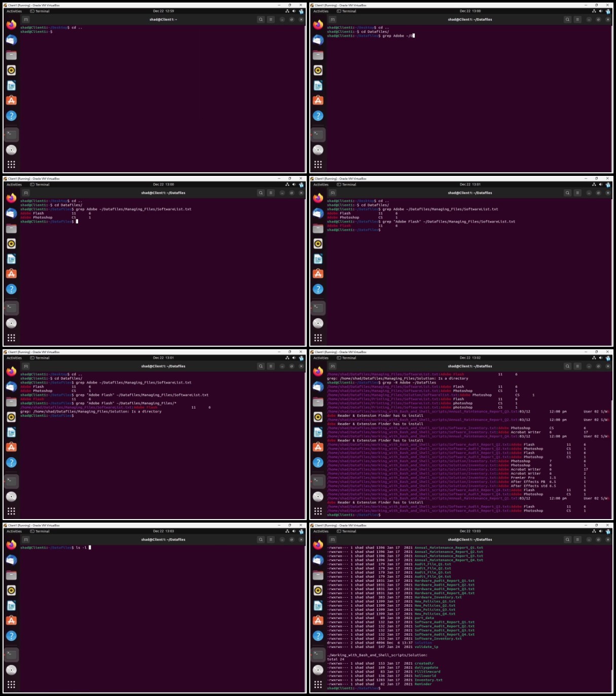Open new tab in the 13:02 terminal window
This screenshot has width=616, height=696.
[333, 366]
